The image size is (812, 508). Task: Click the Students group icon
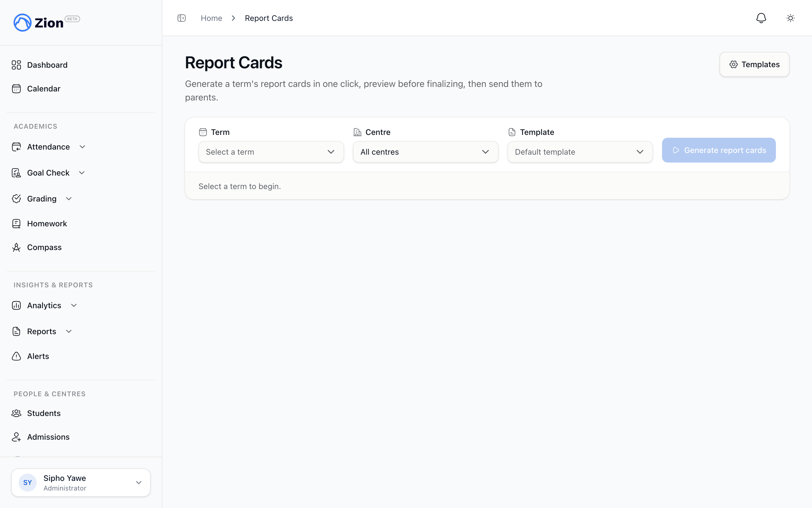16,413
